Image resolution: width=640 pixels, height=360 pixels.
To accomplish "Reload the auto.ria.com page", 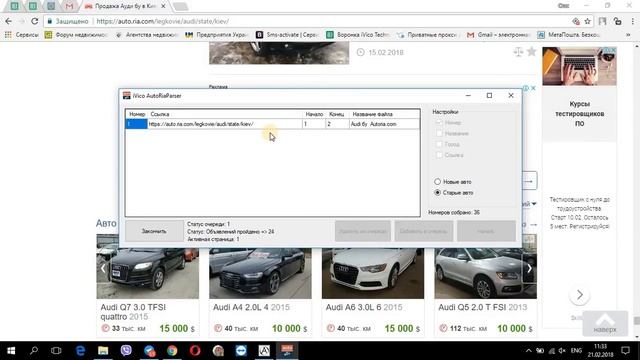I will [35, 21].
